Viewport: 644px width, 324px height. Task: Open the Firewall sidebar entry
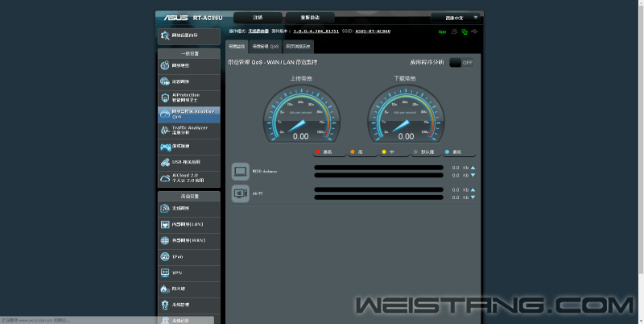189,289
